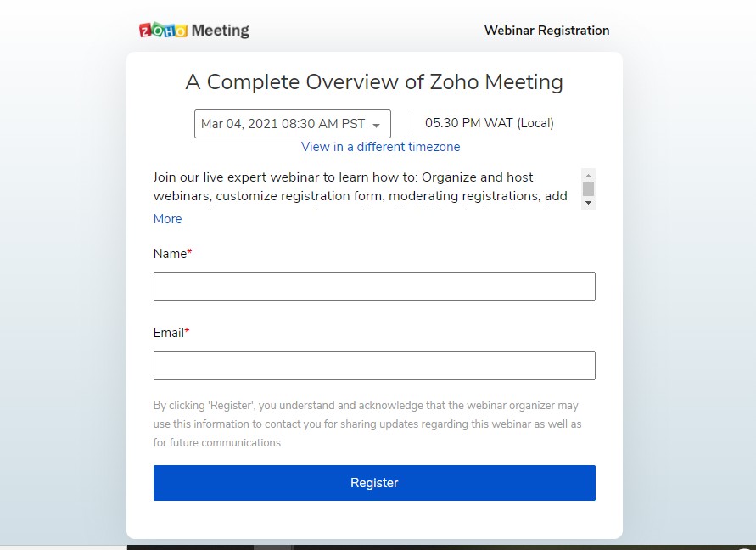
Task: Click the 05:30 PM WAT local time
Action: 489,123
